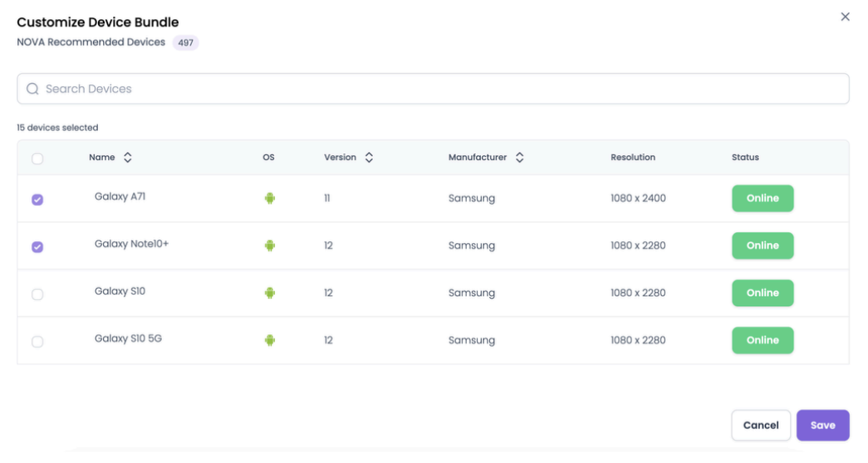Screen dimensions: 868x463
Task: Click version 11 in Galaxy A71 row
Action: coord(327,198)
